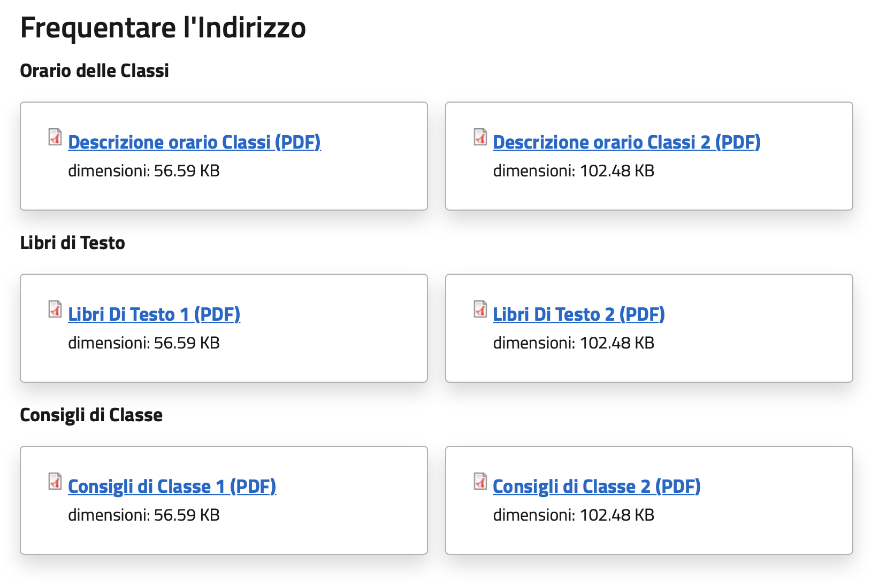Follow the Consigli di Classe 2 (PDF) link
The width and height of the screenshot is (887, 588).
pyautogui.click(x=597, y=486)
